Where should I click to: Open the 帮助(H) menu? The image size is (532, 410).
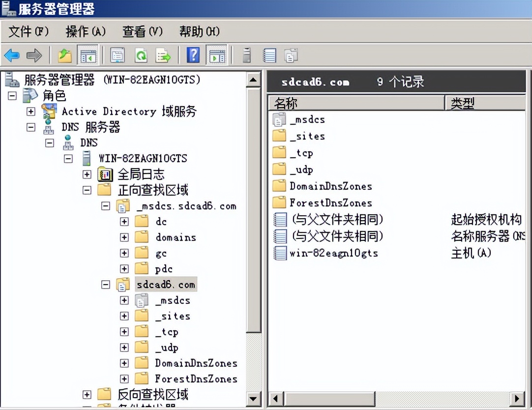tap(200, 31)
